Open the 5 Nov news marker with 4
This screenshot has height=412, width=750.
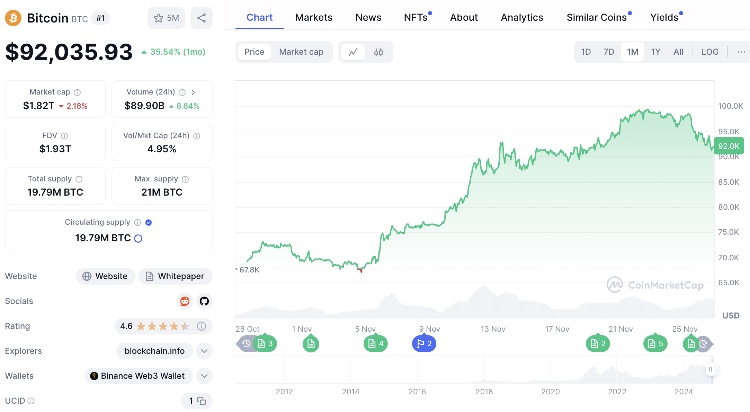click(375, 344)
